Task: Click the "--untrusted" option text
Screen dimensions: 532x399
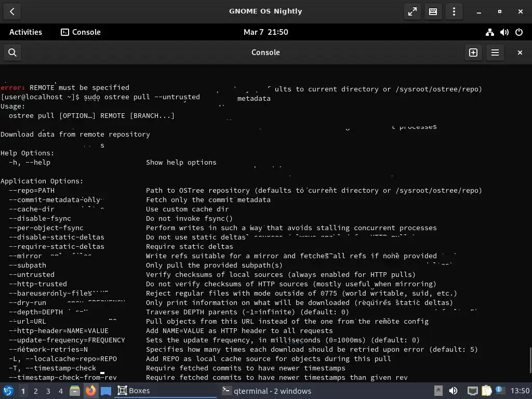Action: [32, 274]
